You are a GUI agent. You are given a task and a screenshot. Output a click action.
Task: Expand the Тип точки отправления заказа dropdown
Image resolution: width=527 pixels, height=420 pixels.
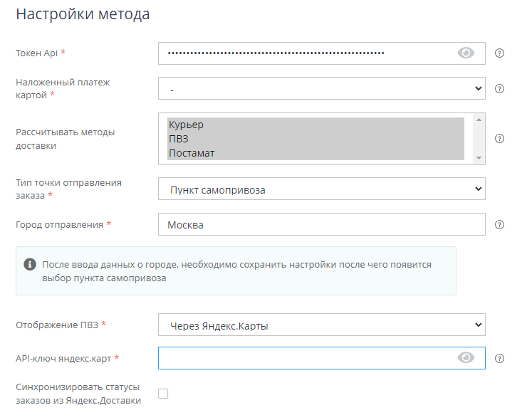click(x=321, y=189)
